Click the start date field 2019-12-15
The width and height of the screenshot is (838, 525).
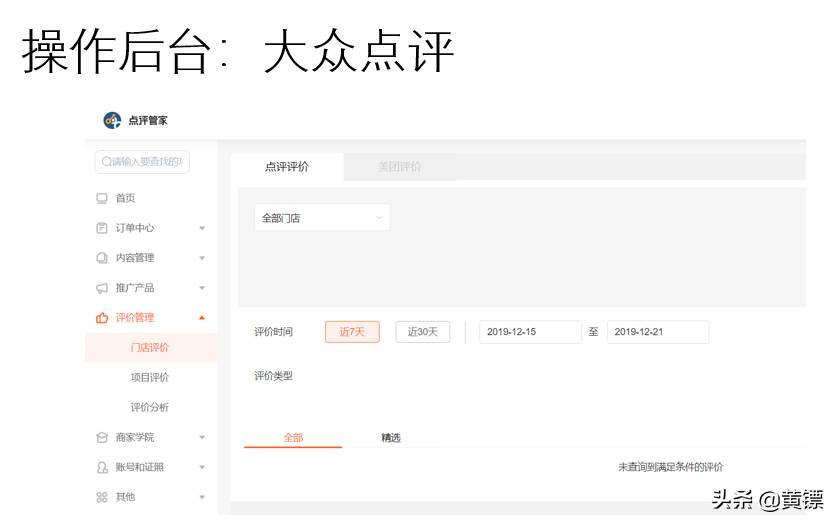[x=530, y=332]
